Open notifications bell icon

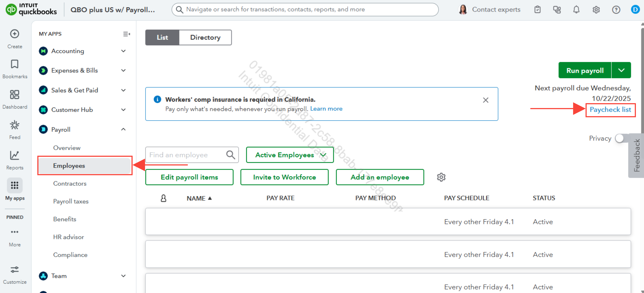(576, 10)
